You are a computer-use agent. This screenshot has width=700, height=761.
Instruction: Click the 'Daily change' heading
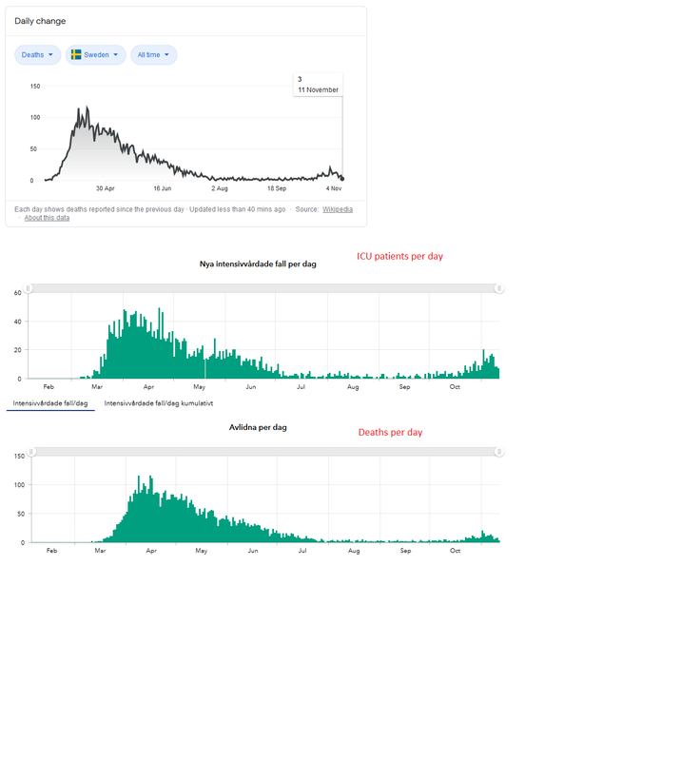pyautogui.click(x=40, y=21)
